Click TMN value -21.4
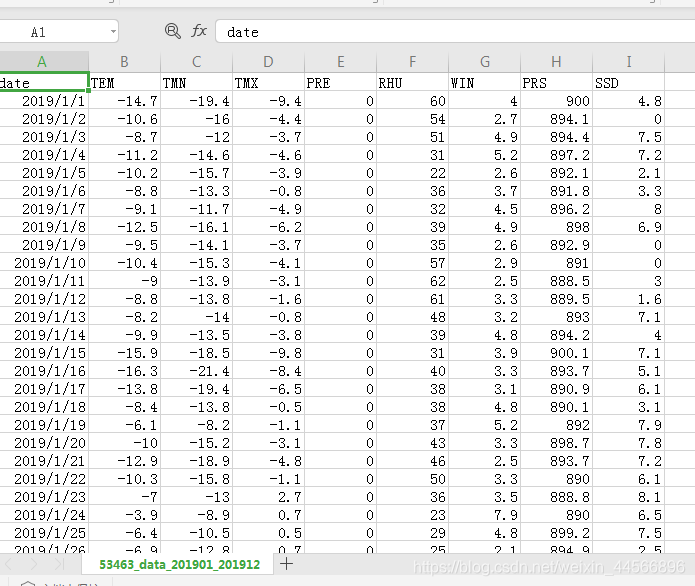695x586 pixels. [196, 371]
